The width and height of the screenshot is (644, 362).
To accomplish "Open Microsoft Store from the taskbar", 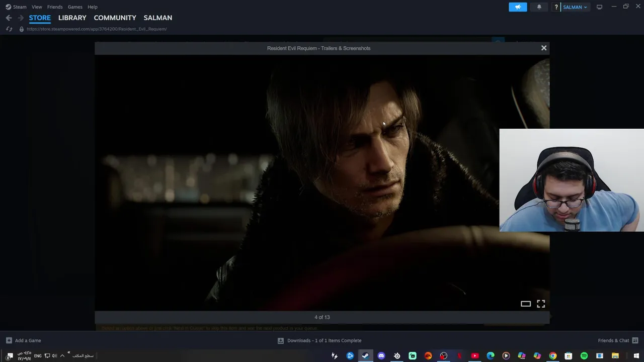I will tap(569, 355).
